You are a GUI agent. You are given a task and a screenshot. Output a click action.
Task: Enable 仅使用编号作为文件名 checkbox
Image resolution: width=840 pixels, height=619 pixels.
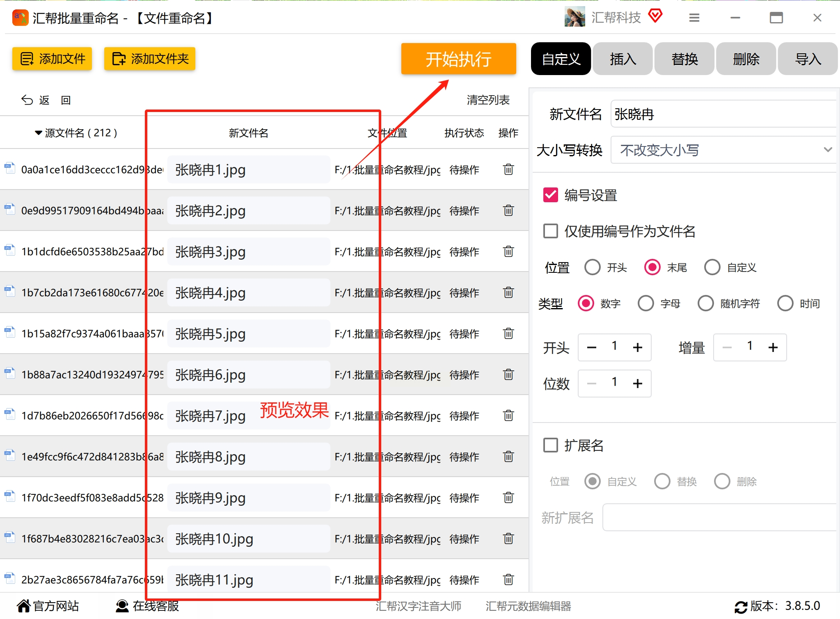click(x=550, y=231)
